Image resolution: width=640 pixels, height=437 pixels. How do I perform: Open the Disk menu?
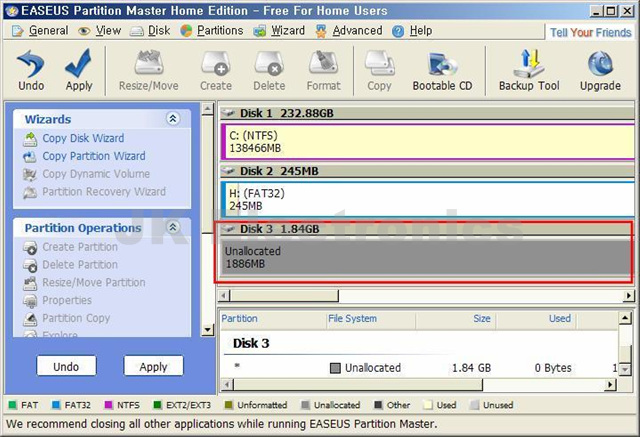(x=150, y=31)
